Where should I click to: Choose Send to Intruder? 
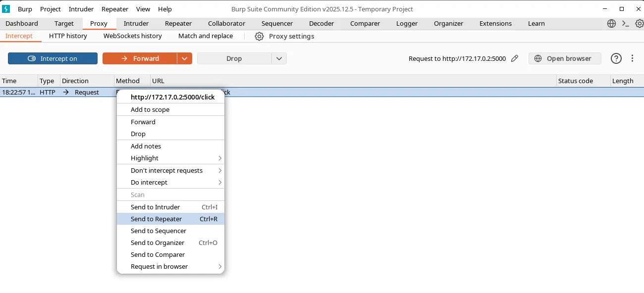coord(170,207)
